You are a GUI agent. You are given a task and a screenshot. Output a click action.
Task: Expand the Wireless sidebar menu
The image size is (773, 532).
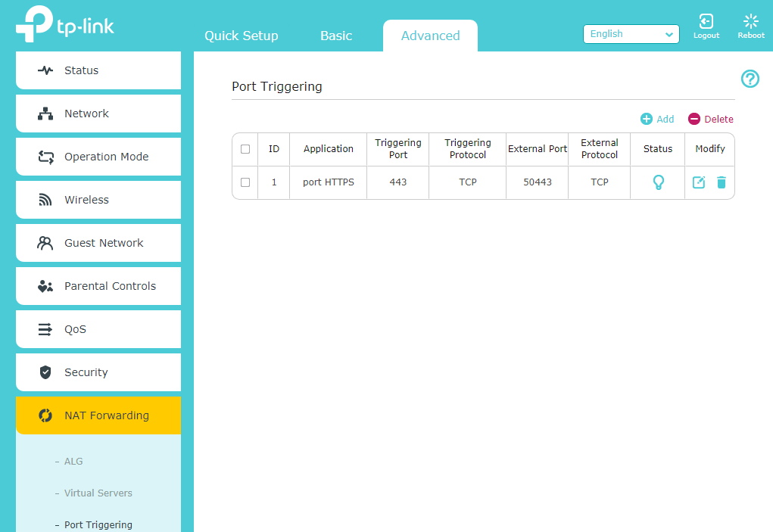click(98, 200)
